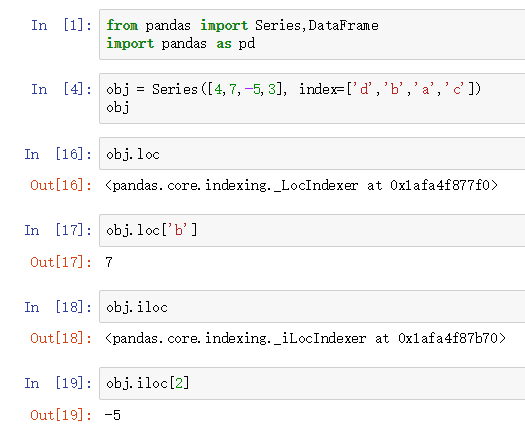Screen dimensions: 525x431
Task: Click the lone 'obj' line in cell 4
Action: (x=118, y=108)
